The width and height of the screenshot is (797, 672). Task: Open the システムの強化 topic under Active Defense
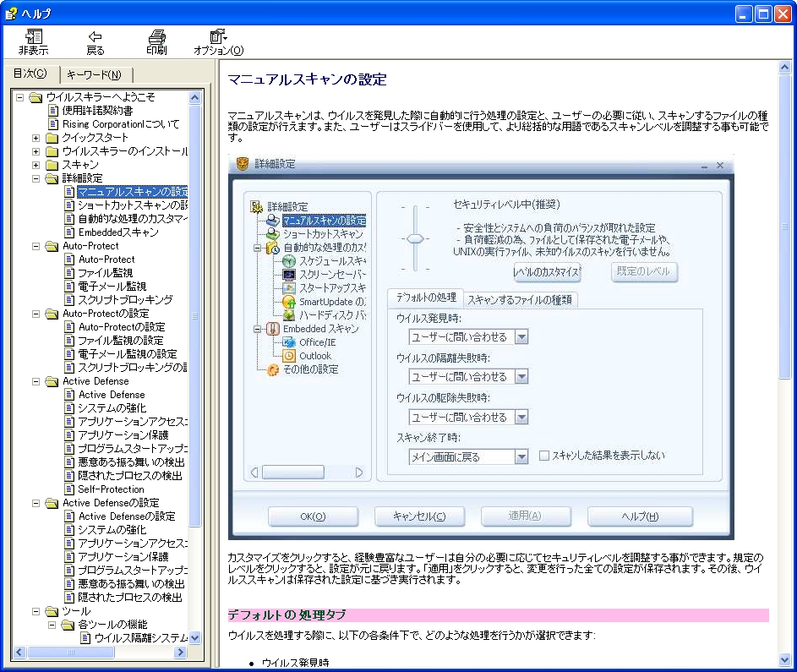[112, 408]
